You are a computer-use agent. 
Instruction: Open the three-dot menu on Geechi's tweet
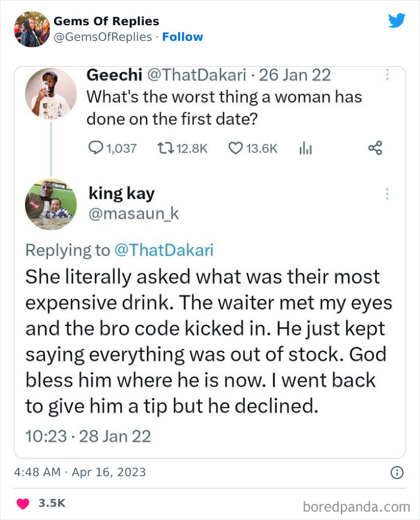pos(388,74)
